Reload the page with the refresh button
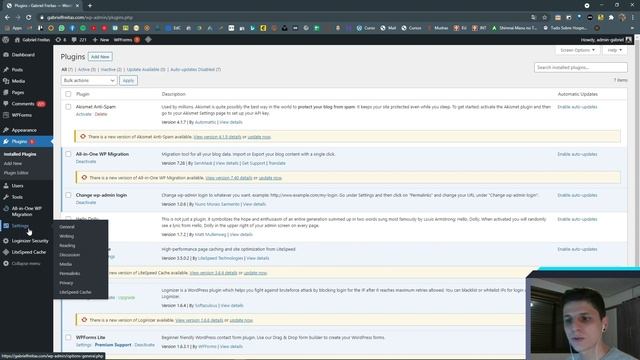 (x=29, y=18)
